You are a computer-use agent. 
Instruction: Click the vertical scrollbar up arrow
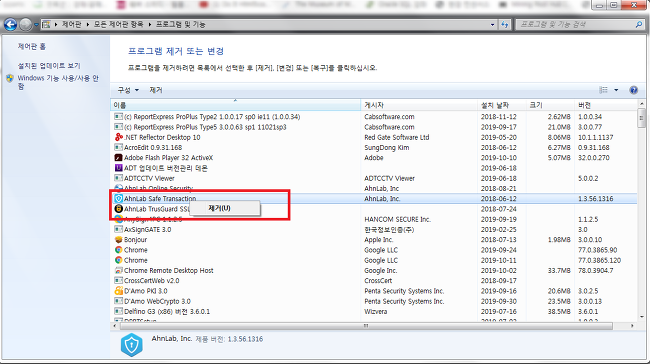[x=641, y=104]
